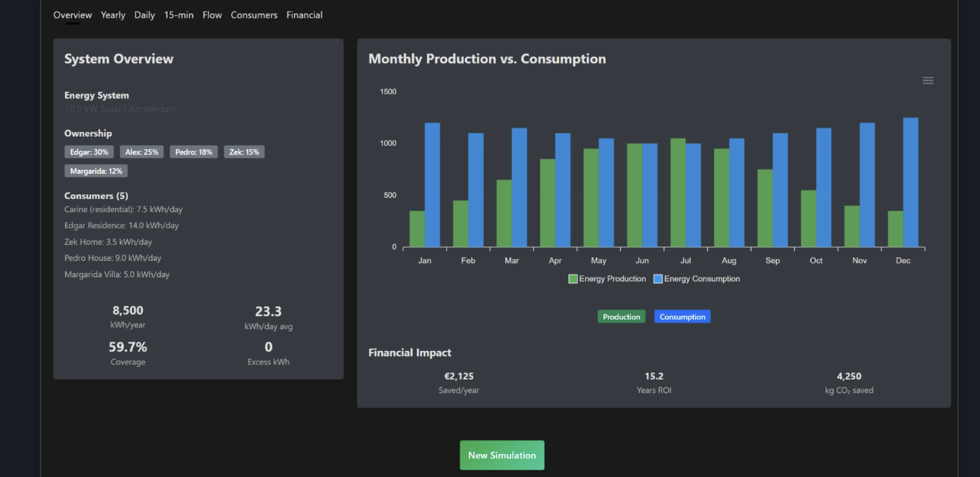Click 'Zek Home: 3.5 kWh/day' row

pyautogui.click(x=108, y=242)
